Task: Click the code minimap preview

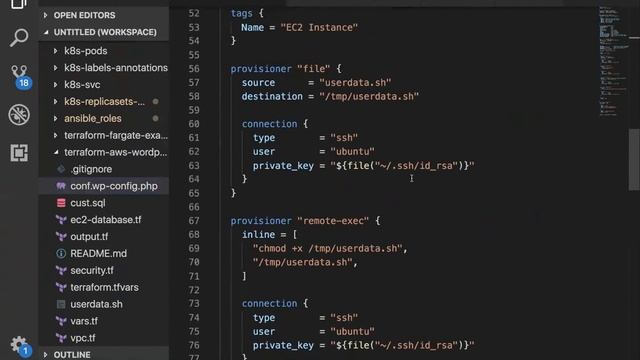Action: (613, 61)
